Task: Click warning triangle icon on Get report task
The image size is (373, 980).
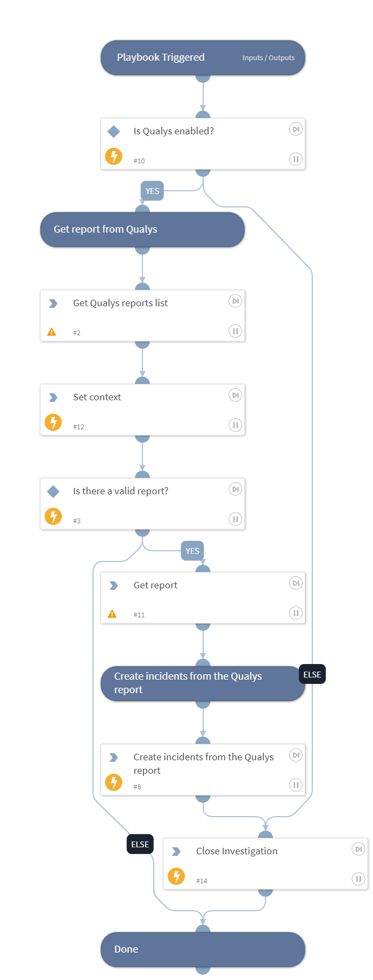Action: tap(112, 614)
